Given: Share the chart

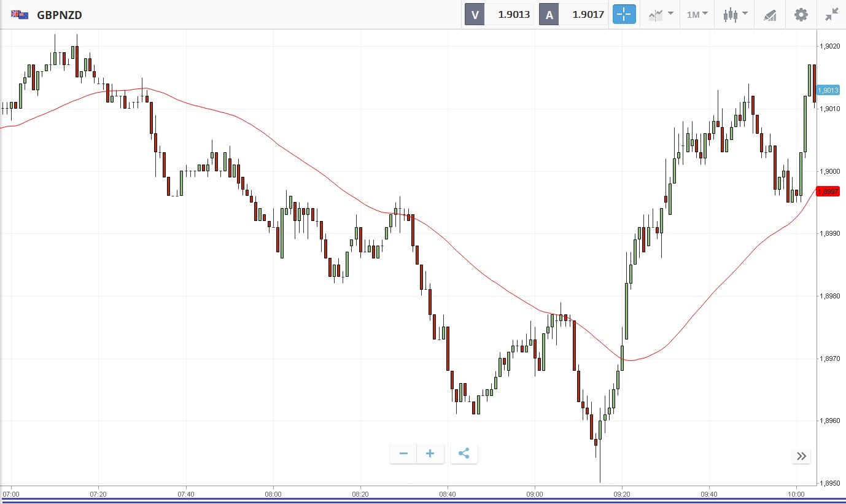Looking at the screenshot, I should [464, 454].
